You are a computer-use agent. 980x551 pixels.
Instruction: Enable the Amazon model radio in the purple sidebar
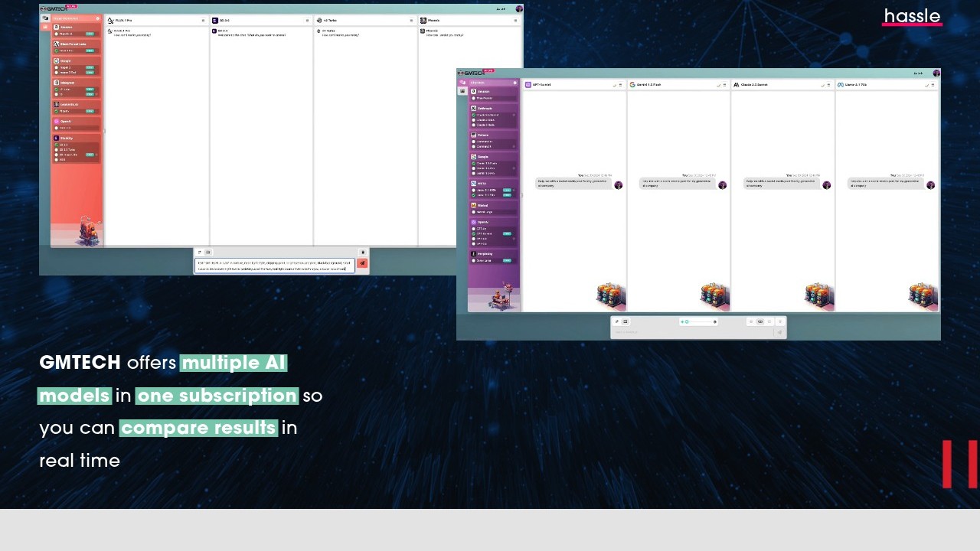tap(474, 98)
